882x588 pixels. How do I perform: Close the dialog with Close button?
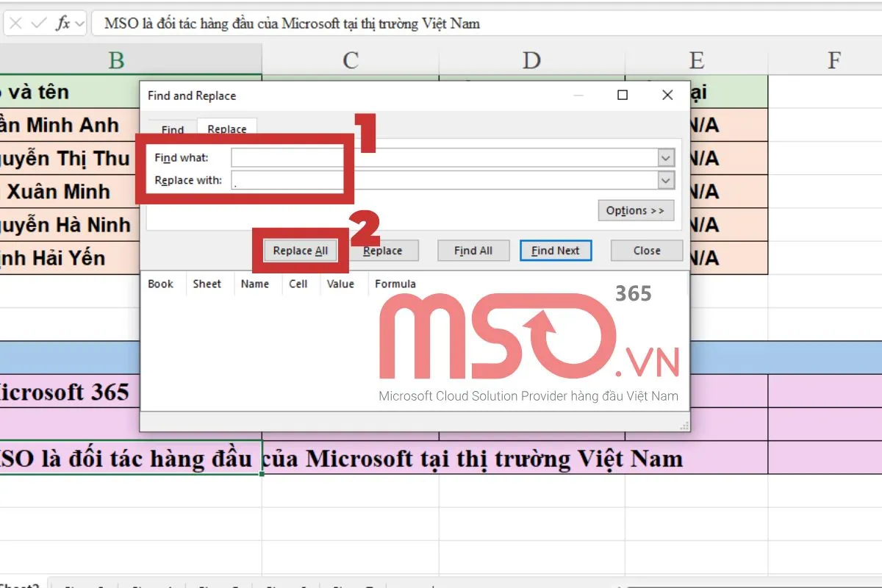[x=647, y=251]
